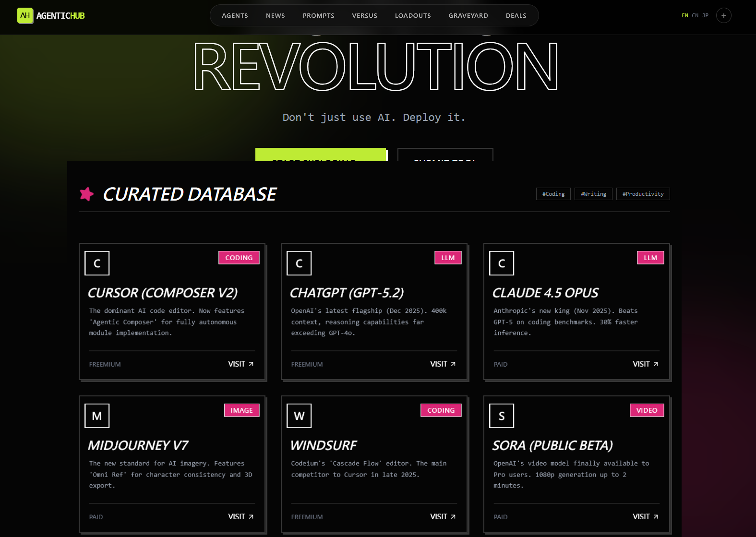Visit Cursor (Composer V2)
Image resolution: width=756 pixels, height=537 pixels.
pyautogui.click(x=241, y=364)
